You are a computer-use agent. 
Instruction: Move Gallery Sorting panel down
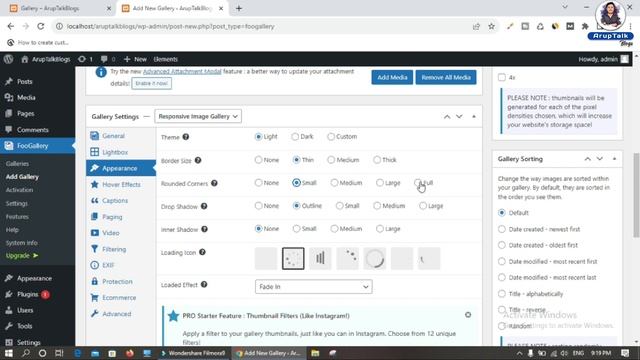tap(600, 159)
